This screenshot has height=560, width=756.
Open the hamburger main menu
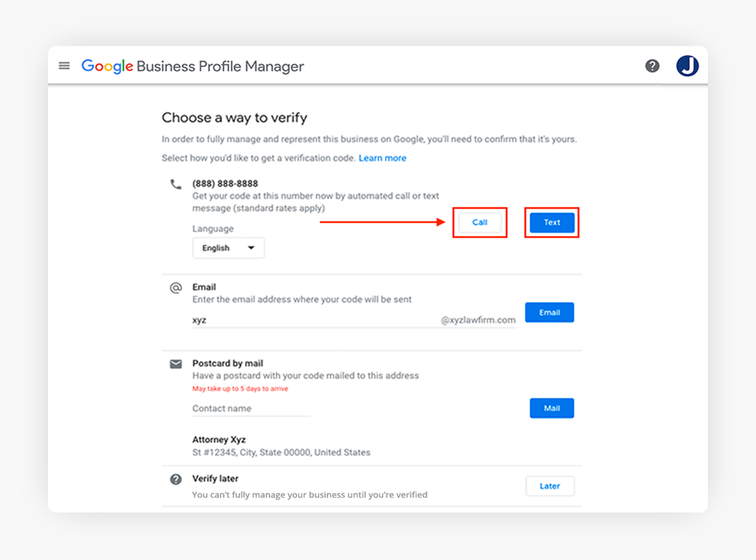coord(65,66)
